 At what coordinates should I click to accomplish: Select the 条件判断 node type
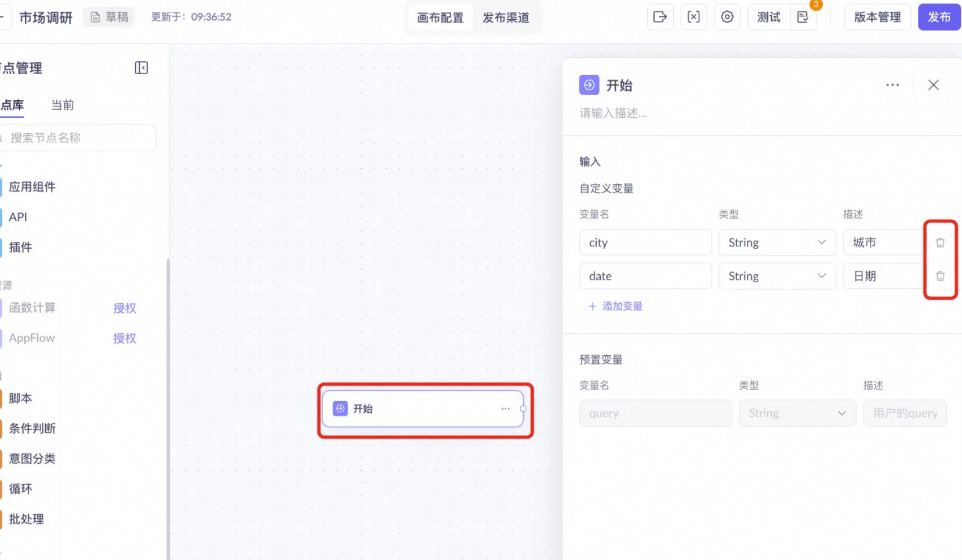click(x=32, y=428)
